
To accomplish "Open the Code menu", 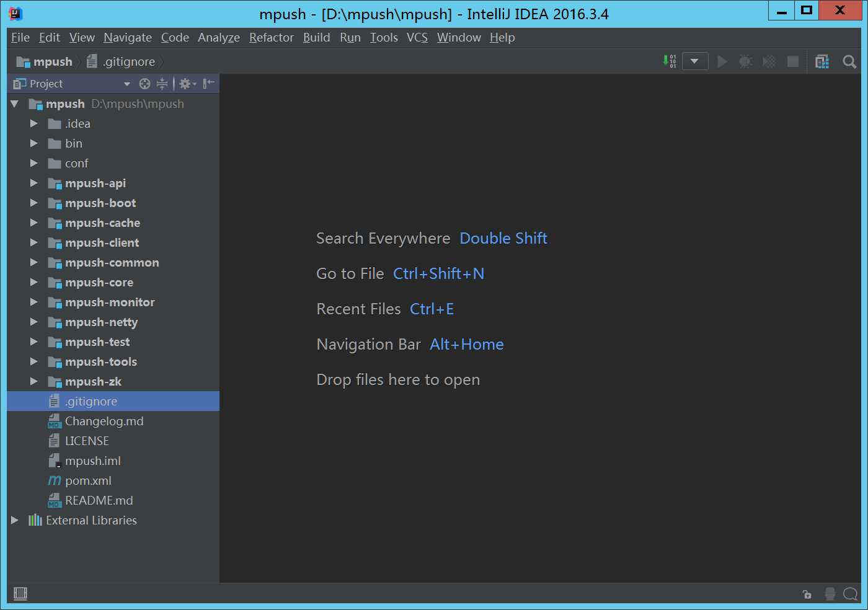I will 175,37.
